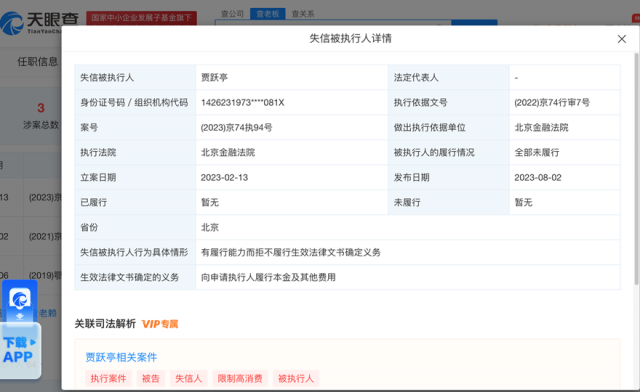640x392 pixels.
Task: Click the app download icon above 下载APP
Action: pyautogui.click(x=20, y=301)
